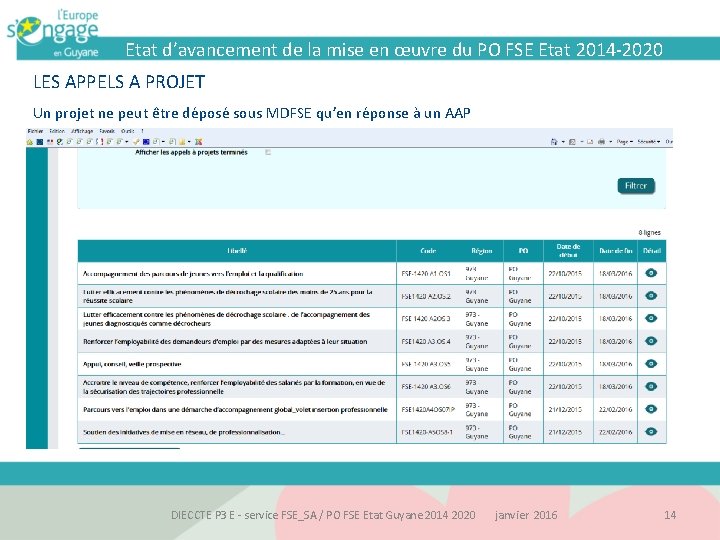Screen dimensions: 720x540
Task: Open the Favoris menu
Action: [x=107, y=131]
